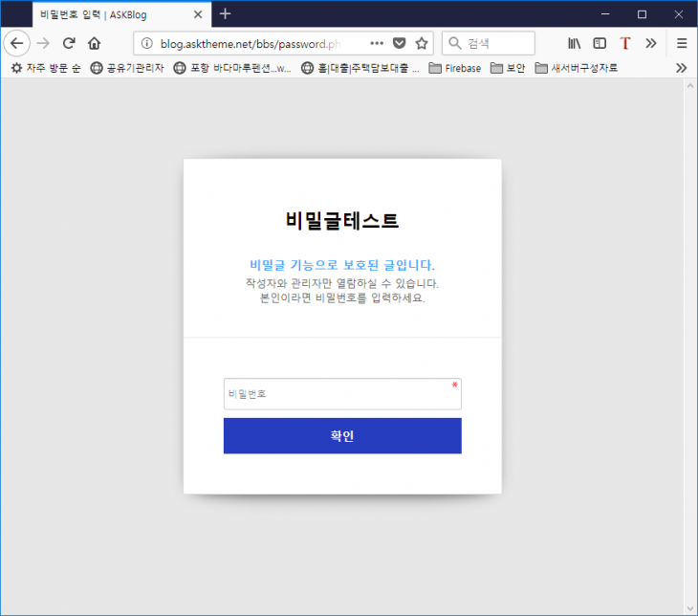Show more bookmarks with the chevron
The height and width of the screenshot is (616, 698).
click(681, 68)
